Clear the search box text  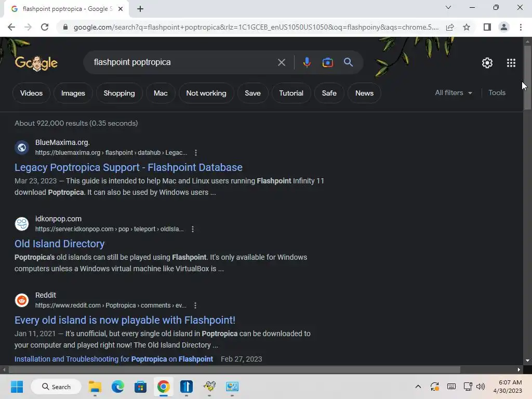coord(281,62)
